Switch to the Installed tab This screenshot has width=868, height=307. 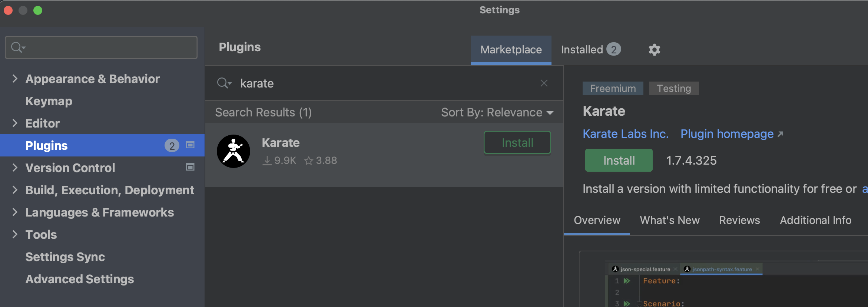(591, 50)
